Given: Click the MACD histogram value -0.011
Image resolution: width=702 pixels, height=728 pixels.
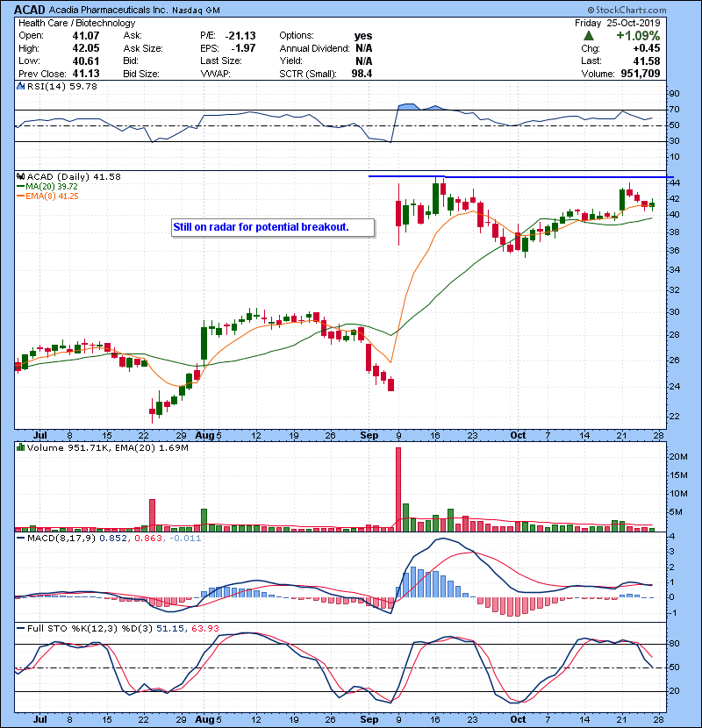Looking at the screenshot, I should click(x=186, y=539).
